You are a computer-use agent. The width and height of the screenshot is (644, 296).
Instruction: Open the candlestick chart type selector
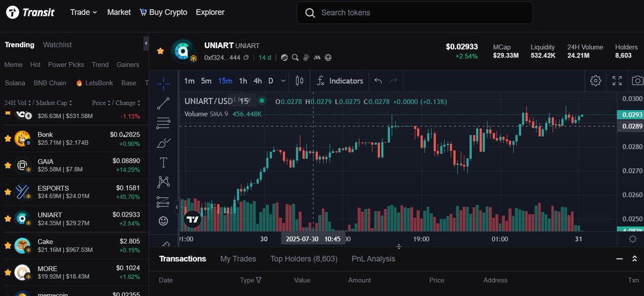click(299, 81)
